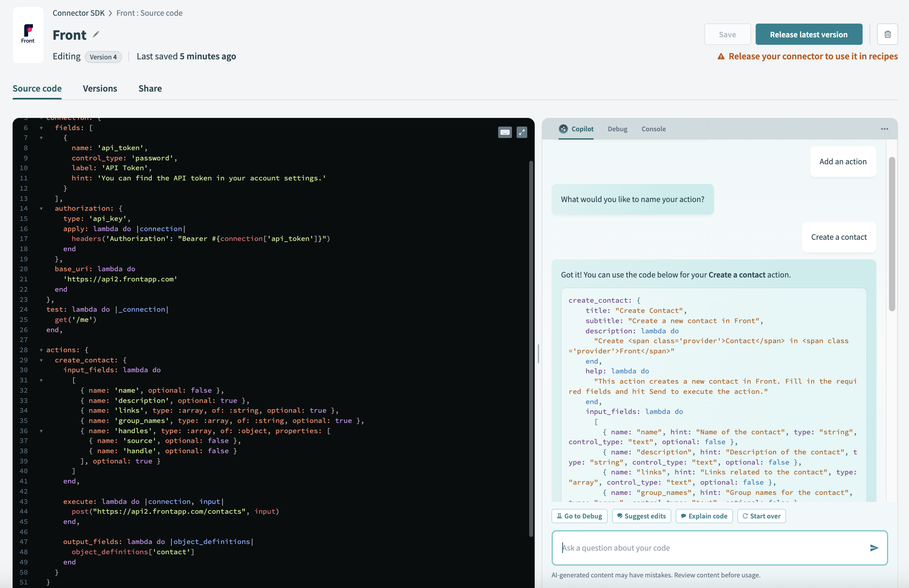Collapse the authorization block at line 14
This screenshot has width=909, height=588.
tap(41, 208)
